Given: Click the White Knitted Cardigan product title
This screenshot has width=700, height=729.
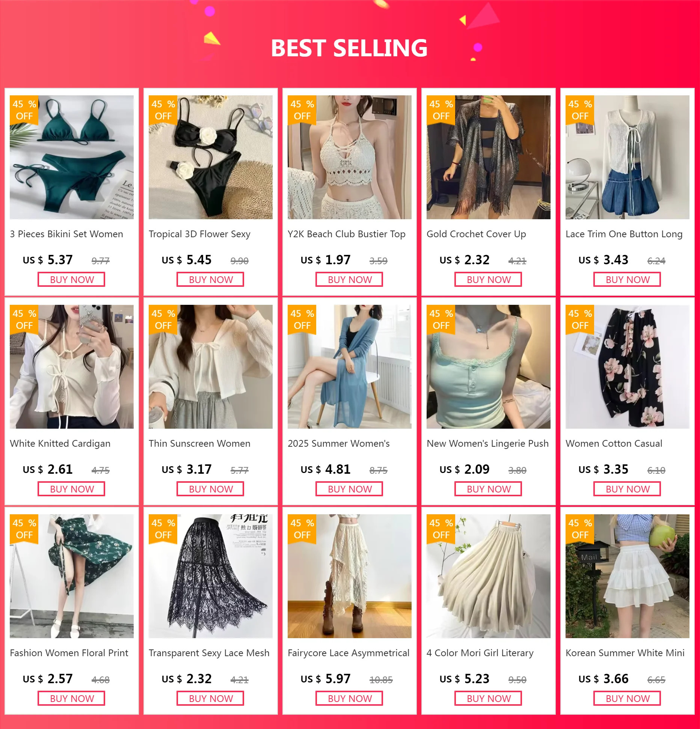Looking at the screenshot, I should click(x=60, y=444).
